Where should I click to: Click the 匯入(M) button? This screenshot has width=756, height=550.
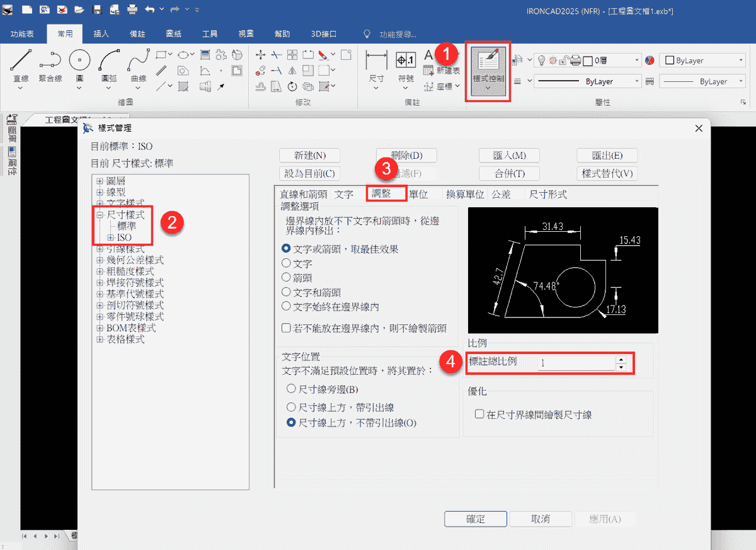tap(510, 156)
